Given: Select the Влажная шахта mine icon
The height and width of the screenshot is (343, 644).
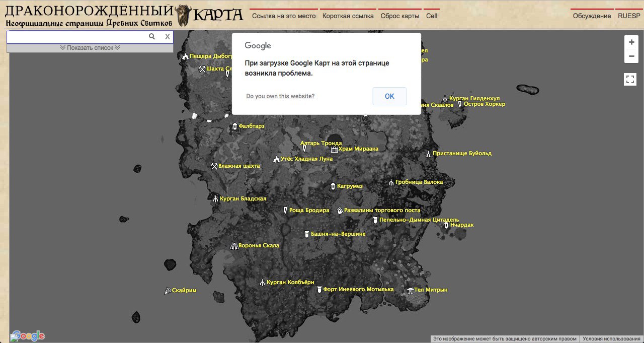Looking at the screenshot, I should pos(214,166).
